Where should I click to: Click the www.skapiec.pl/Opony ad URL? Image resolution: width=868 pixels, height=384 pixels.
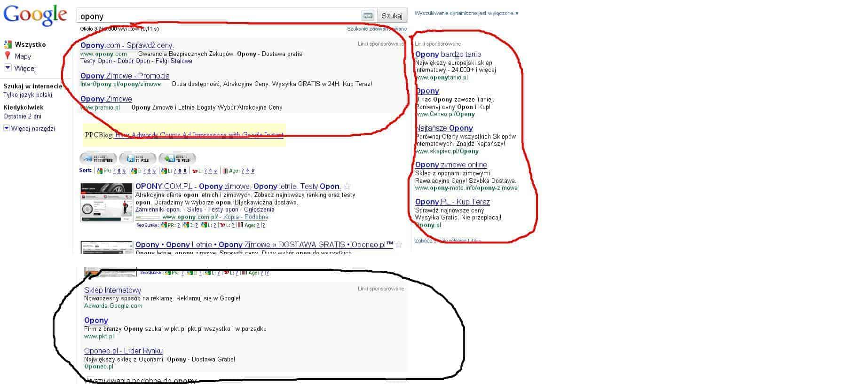pos(447,151)
